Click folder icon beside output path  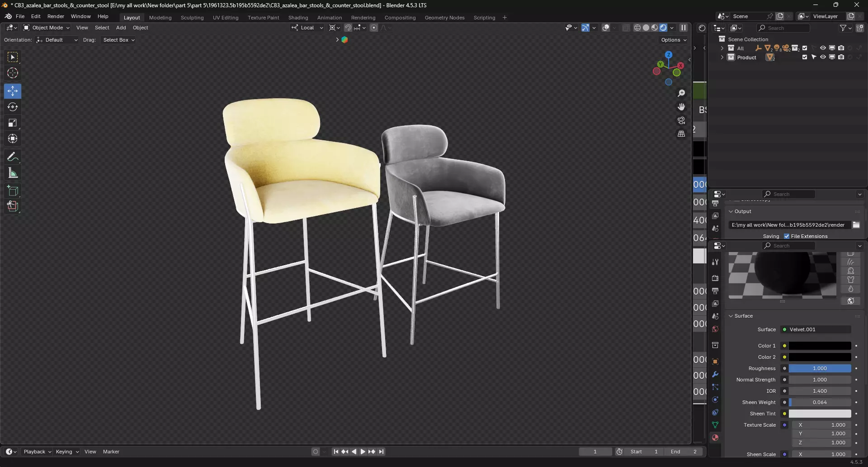[x=856, y=225]
